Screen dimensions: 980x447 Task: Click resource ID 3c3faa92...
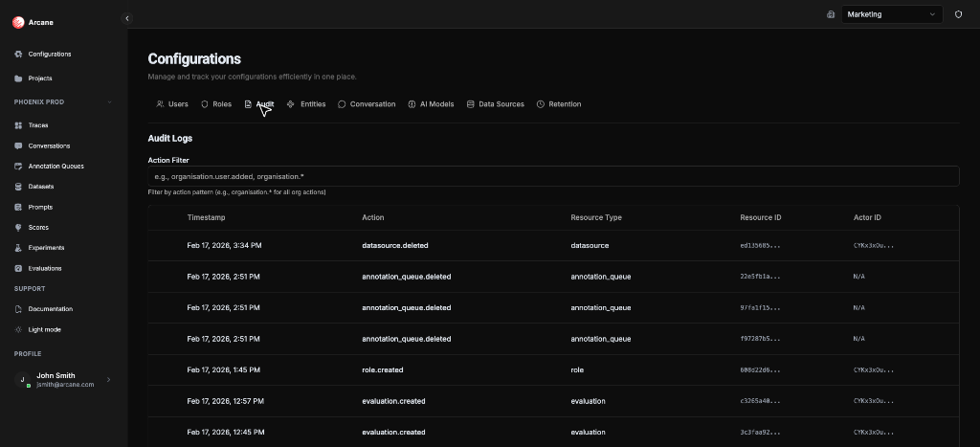pyautogui.click(x=760, y=433)
